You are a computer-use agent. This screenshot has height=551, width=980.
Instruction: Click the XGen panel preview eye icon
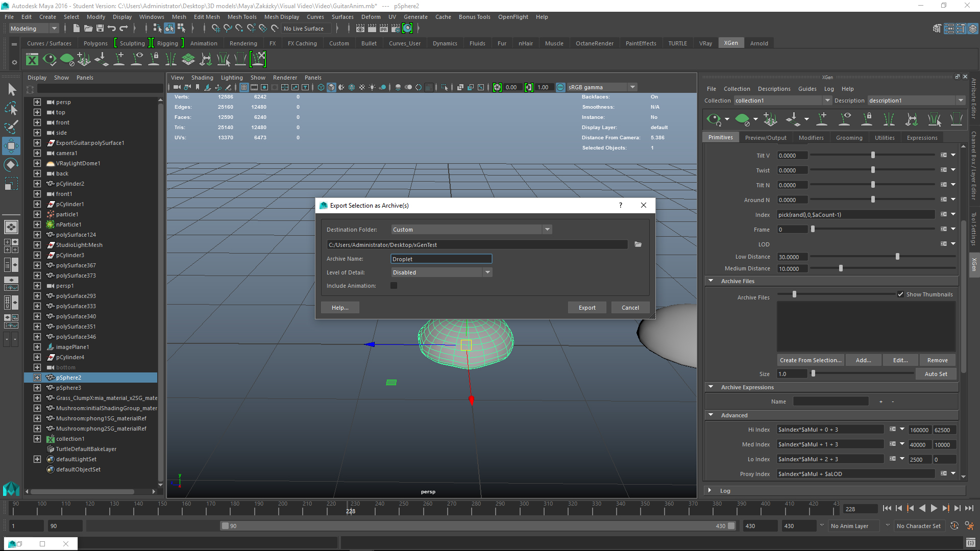(714, 119)
